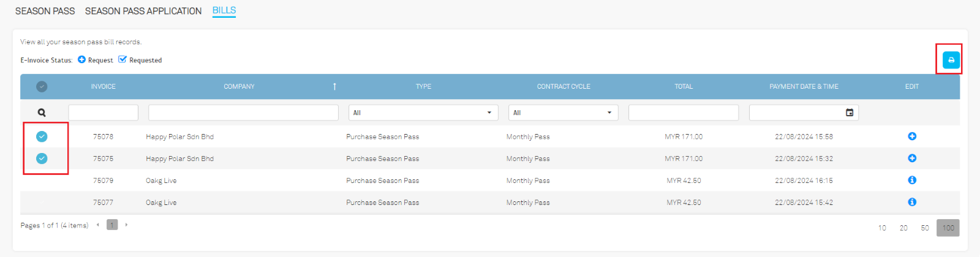
Task: Open calendar picker in payment date filter
Action: [x=850, y=113]
